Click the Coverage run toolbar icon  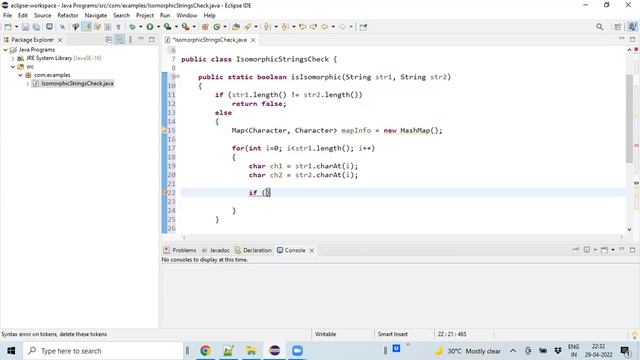point(167,27)
